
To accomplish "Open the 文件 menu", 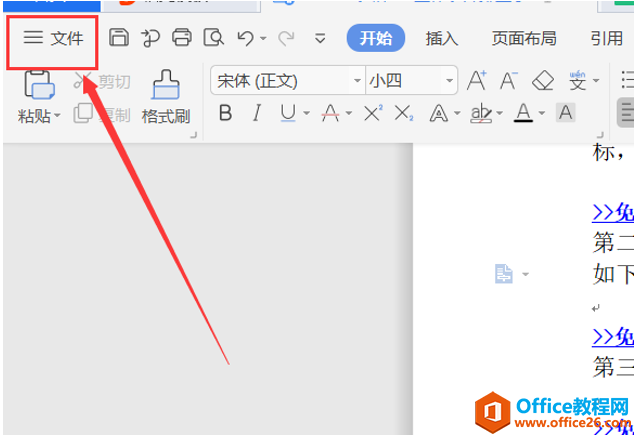I will (x=53, y=38).
